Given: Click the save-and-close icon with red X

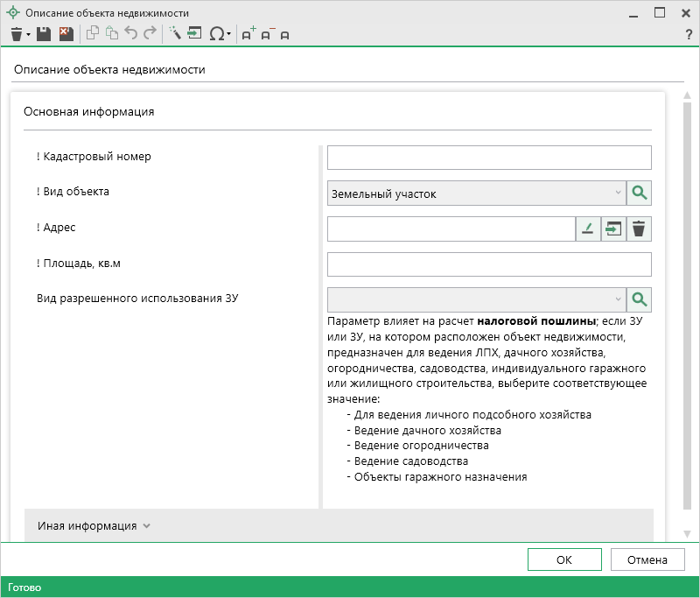Looking at the screenshot, I should pyautogui.click(x=65, y=33).
